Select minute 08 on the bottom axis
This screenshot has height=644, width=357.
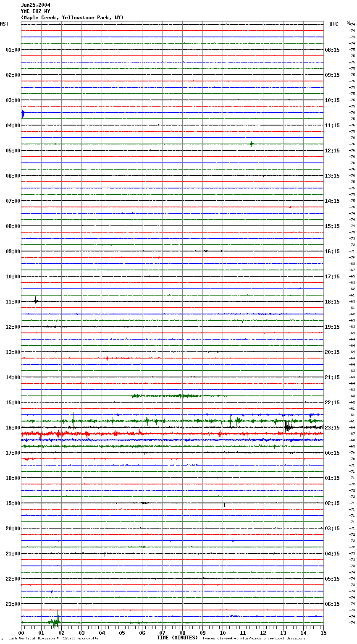pos(182,632)
